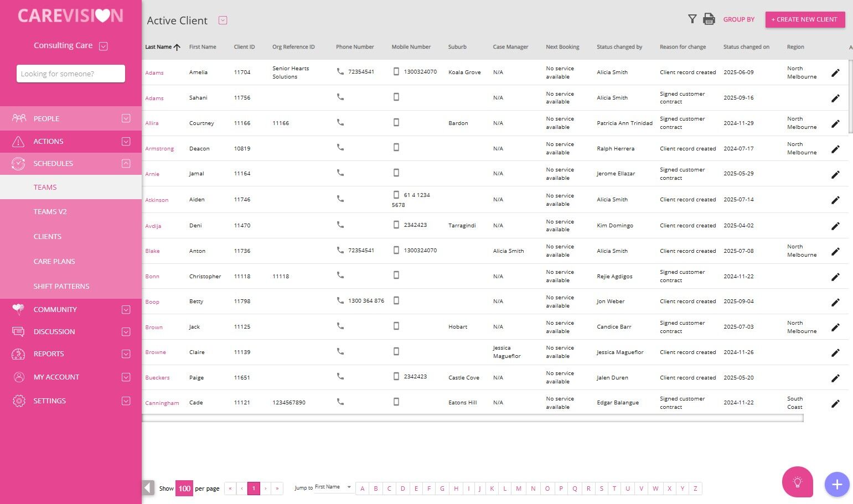This screenshot has width=853, height=504.
Task: Open Shift Patterns from the sidebar
Action: coord(61,287)
